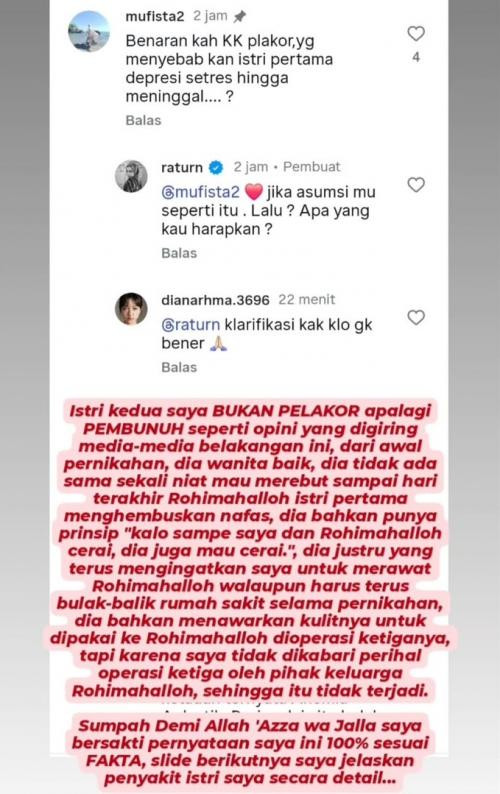Click the @mufista2 mention in raturn's reply
The image size is (500, 794).
click(x=200, y=193)
